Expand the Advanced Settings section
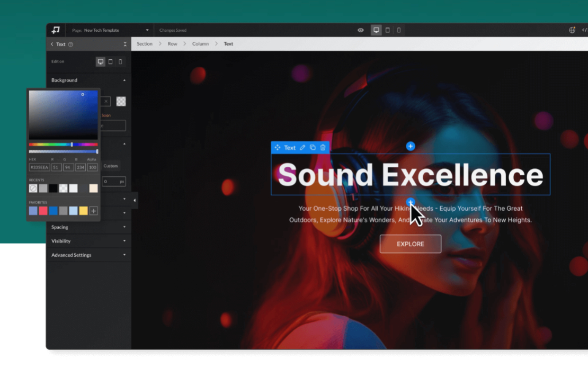 (x=88, y=255)
